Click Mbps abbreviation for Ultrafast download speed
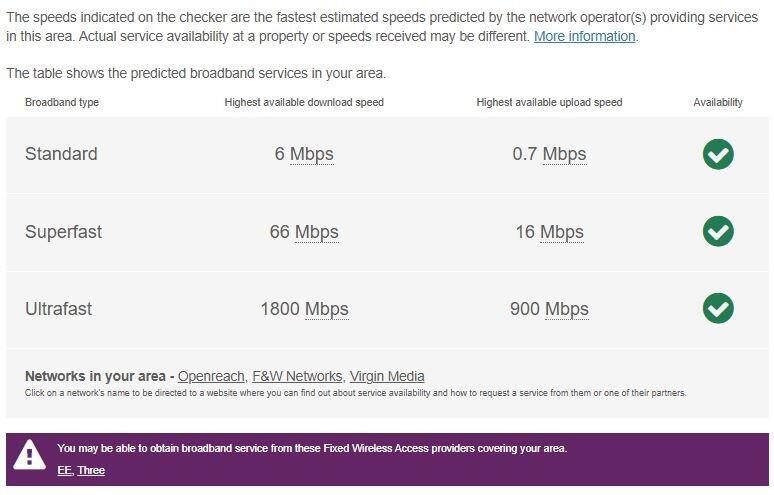774x495 pixels. click(x=327, y=309)
